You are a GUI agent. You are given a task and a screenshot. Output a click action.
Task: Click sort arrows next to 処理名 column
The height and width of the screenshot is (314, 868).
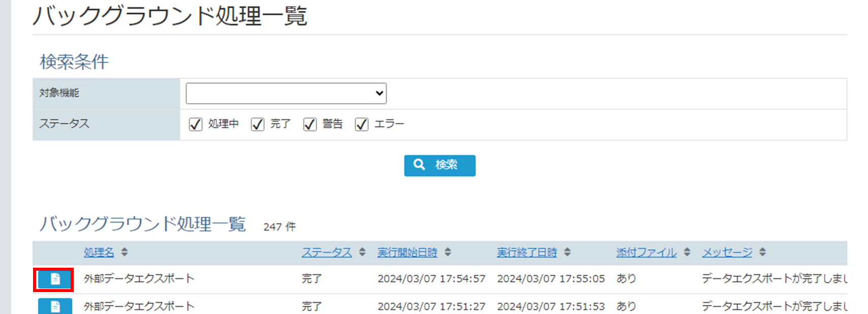[x=125, y=252]
